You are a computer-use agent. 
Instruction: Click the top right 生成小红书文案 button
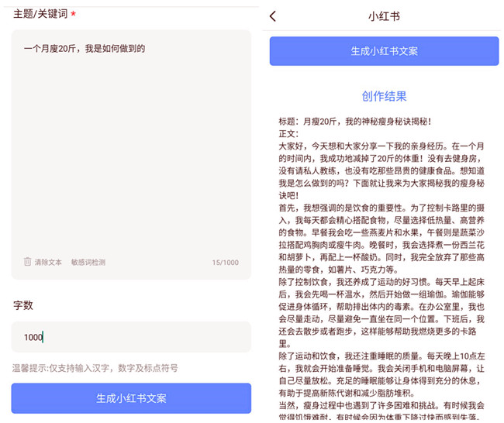click(x=384, y=51)
